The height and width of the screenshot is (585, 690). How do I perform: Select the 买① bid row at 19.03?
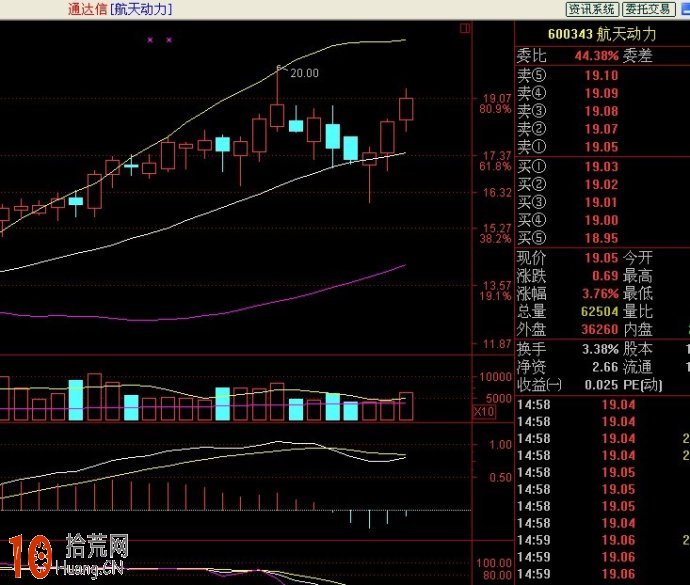click(568, 167)
